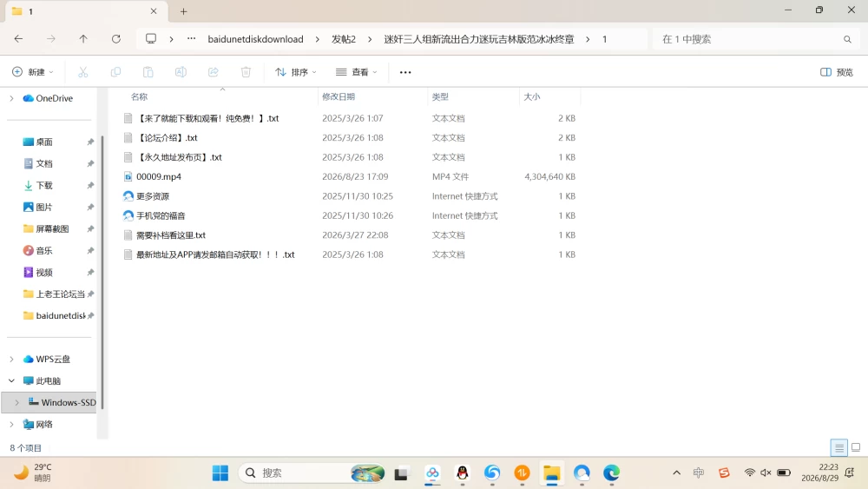Open 屏幕截图 folder in sidebar

[x=51, y=228]
